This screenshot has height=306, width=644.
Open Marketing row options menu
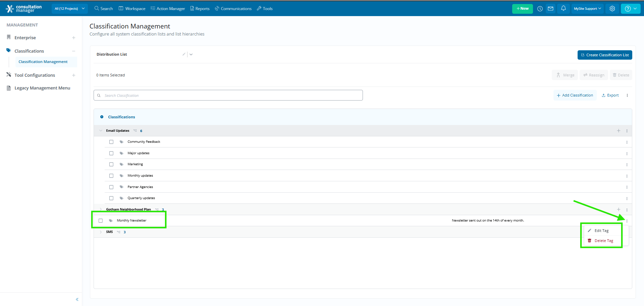pos(627,165)
